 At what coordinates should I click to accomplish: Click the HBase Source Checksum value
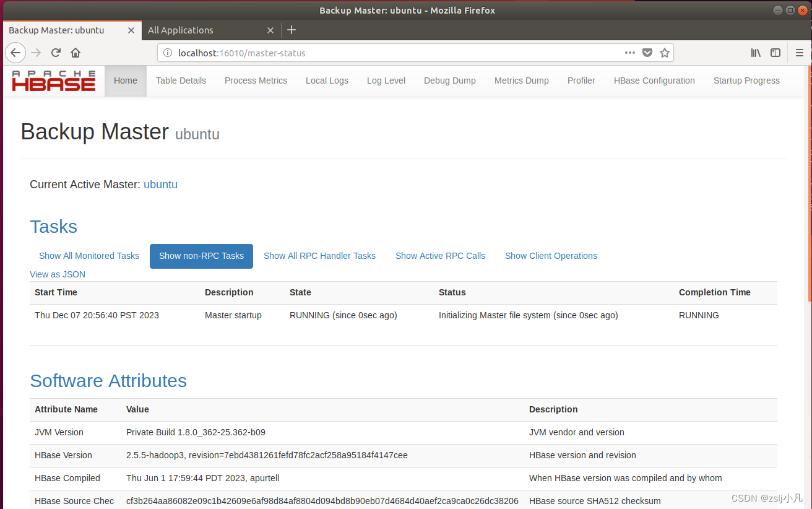coord(322,501)
